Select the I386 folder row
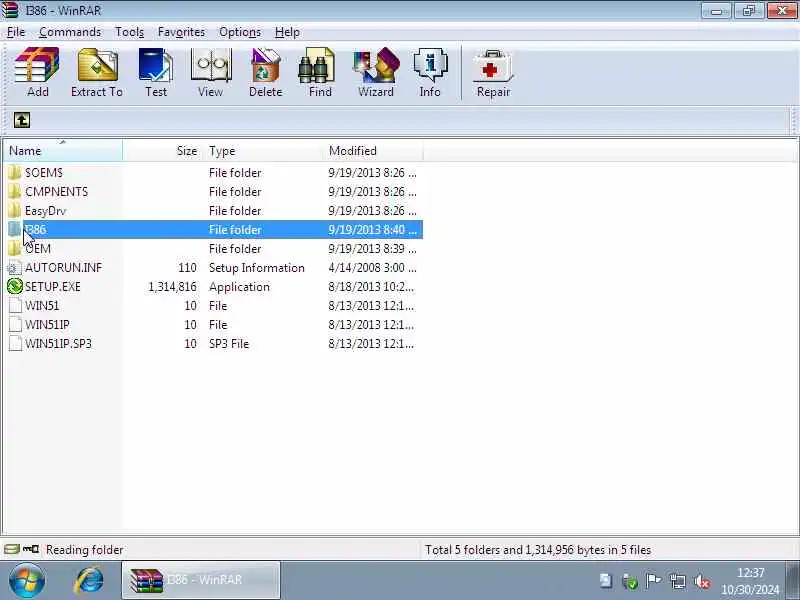800x600 pixels. [x=214, y=230]
